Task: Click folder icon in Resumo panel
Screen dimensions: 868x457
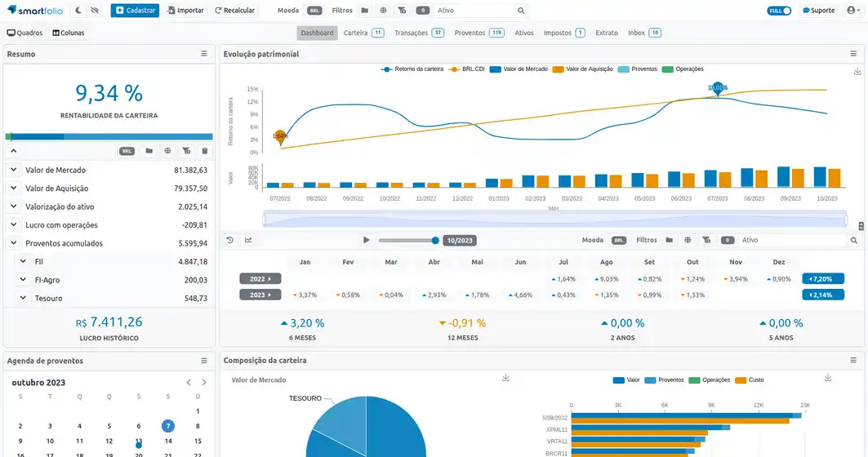Action: tap(149, 150)
